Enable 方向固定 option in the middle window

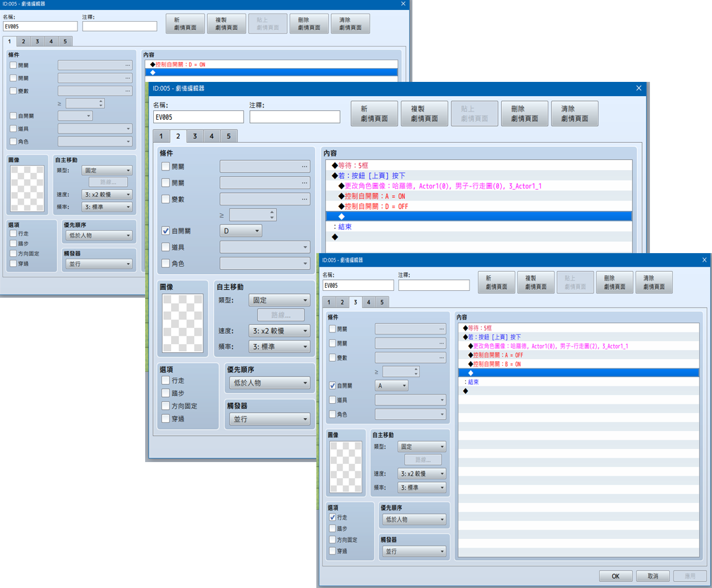(x=166, y=406)
